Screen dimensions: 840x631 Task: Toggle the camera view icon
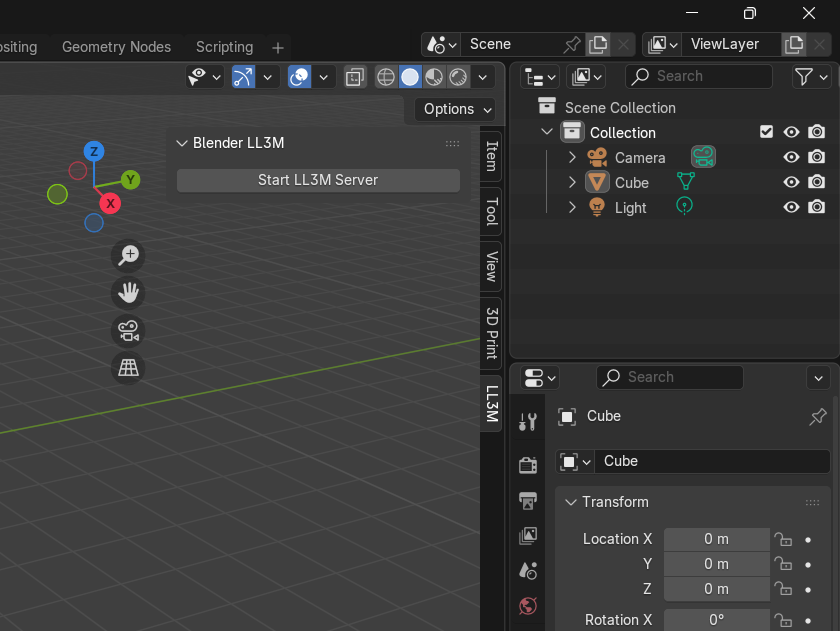(x=128, y=331)
